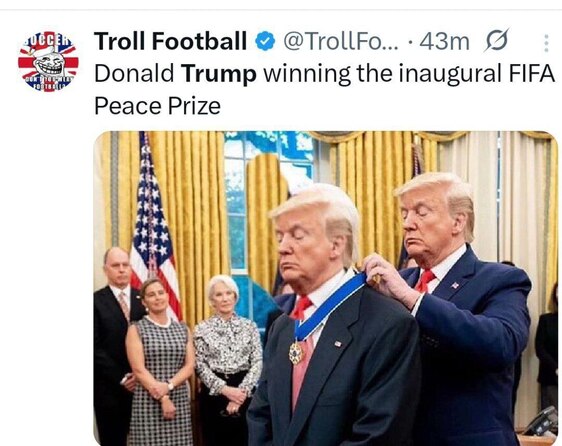The image size is (562, 446).
Task: Open the Grok slashed-circle icon
Action: 497,40
